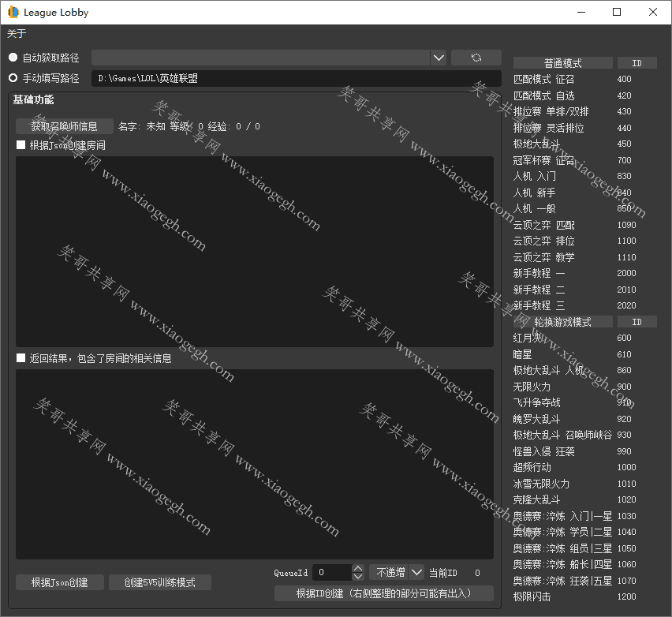Toggle the 返回结果 checkbox

[x=21, y=358]
